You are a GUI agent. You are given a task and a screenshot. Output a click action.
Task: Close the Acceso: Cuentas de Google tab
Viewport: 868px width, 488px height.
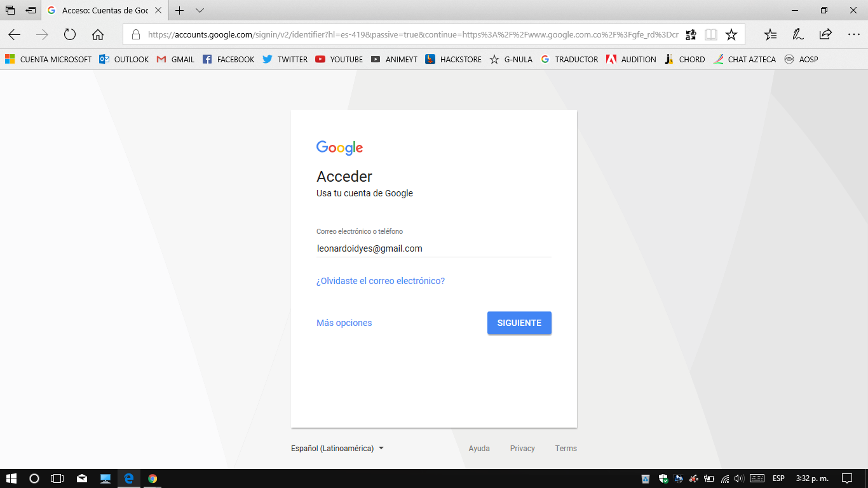point(159,11)
